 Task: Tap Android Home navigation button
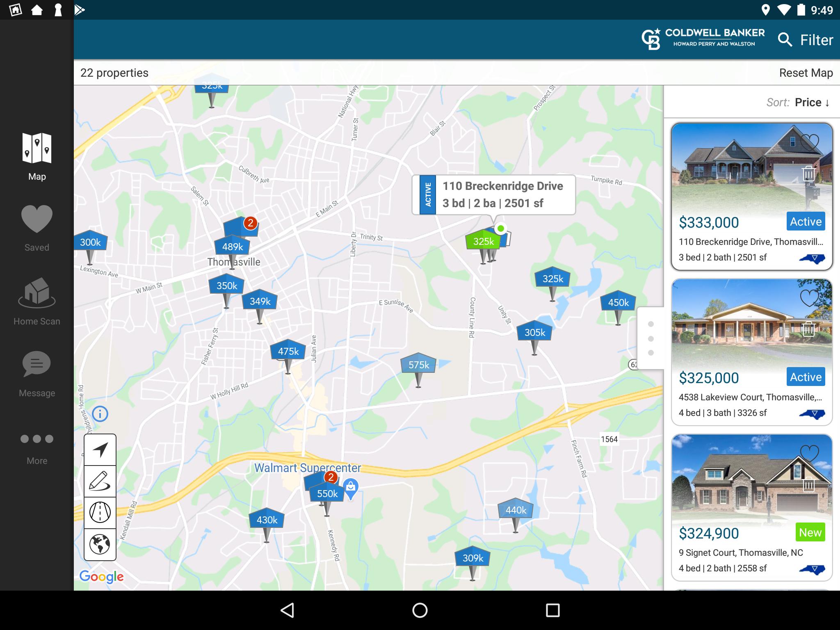pyautogui.click(x=420, y=610)
